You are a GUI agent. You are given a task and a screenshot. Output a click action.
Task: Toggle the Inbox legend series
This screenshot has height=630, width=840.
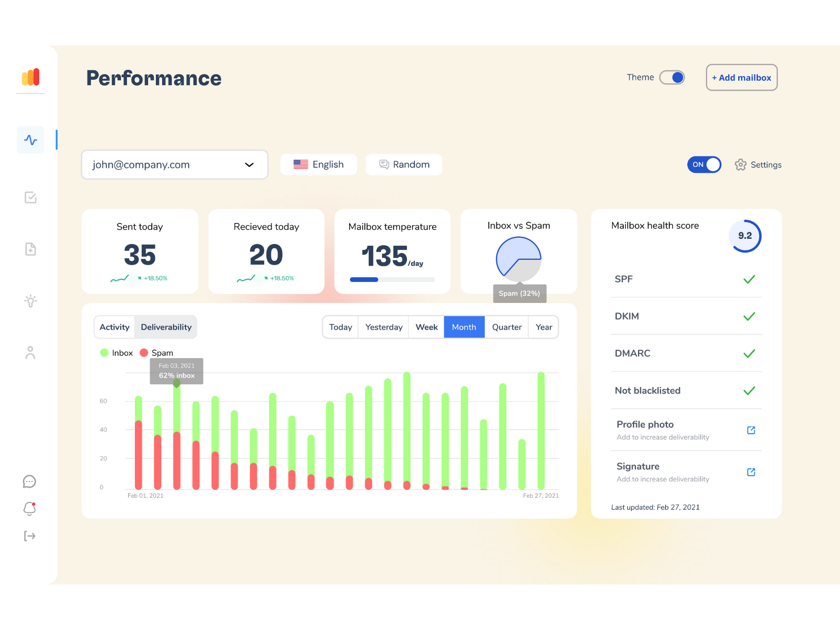116,353
